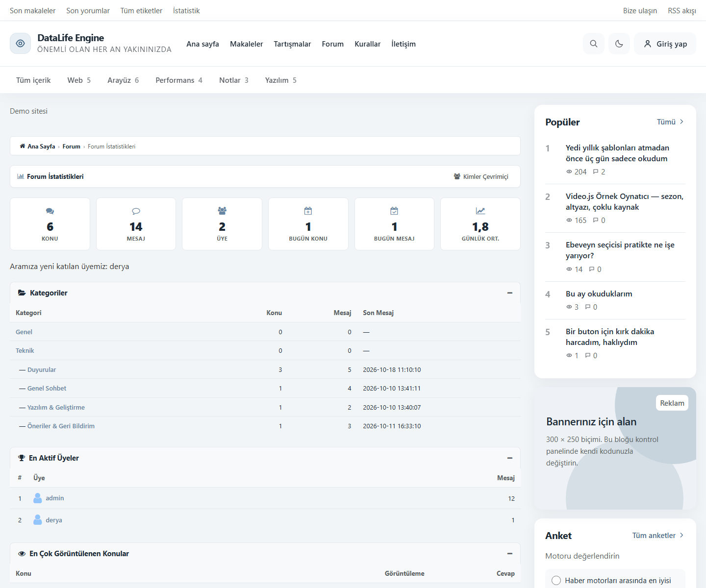
Task: Collapse the En Çok Görüntülenen Konular panel
Action: pyautogui.click(x=510, y=554)
